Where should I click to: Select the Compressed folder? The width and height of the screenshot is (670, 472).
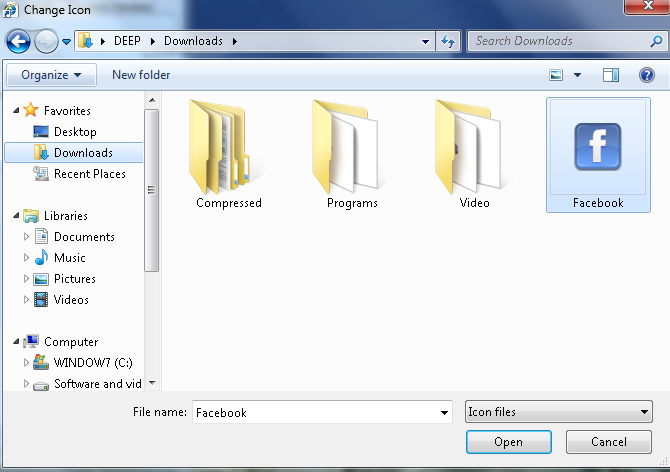point(229,155)
